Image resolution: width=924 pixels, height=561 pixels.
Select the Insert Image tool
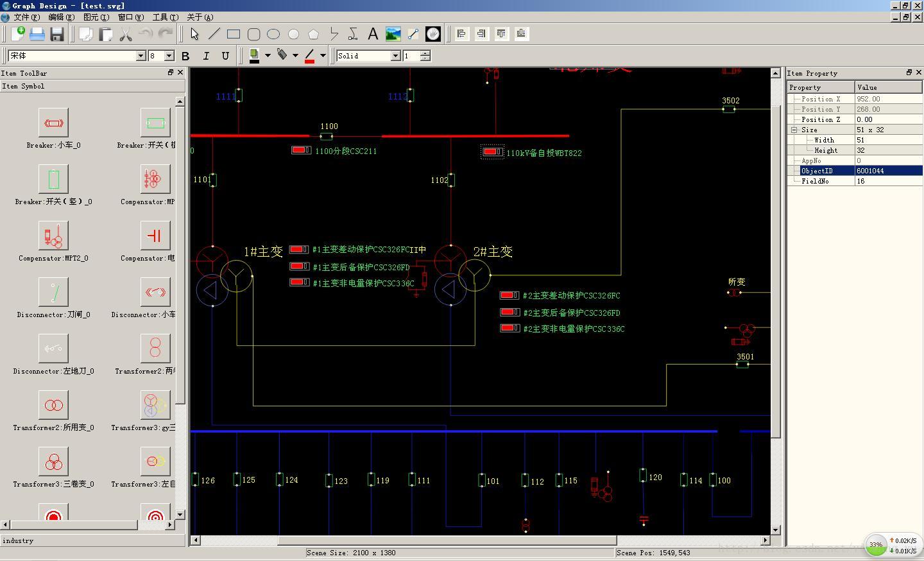393,34
